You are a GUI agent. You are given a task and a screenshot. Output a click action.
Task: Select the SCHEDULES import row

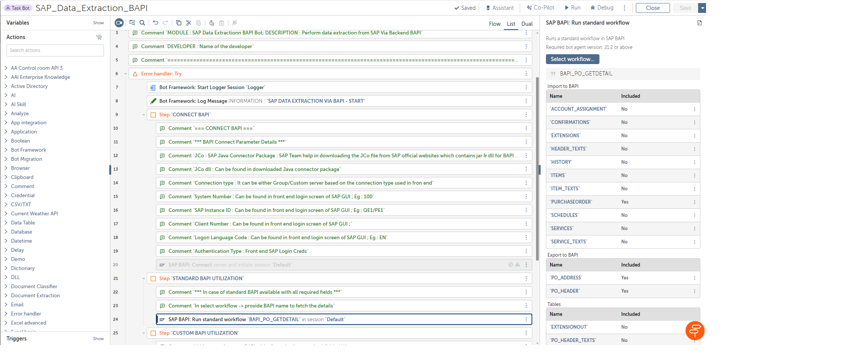point(623,215)
